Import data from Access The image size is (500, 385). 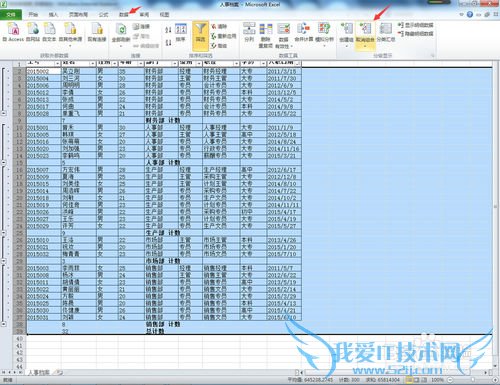pos(13,32)
